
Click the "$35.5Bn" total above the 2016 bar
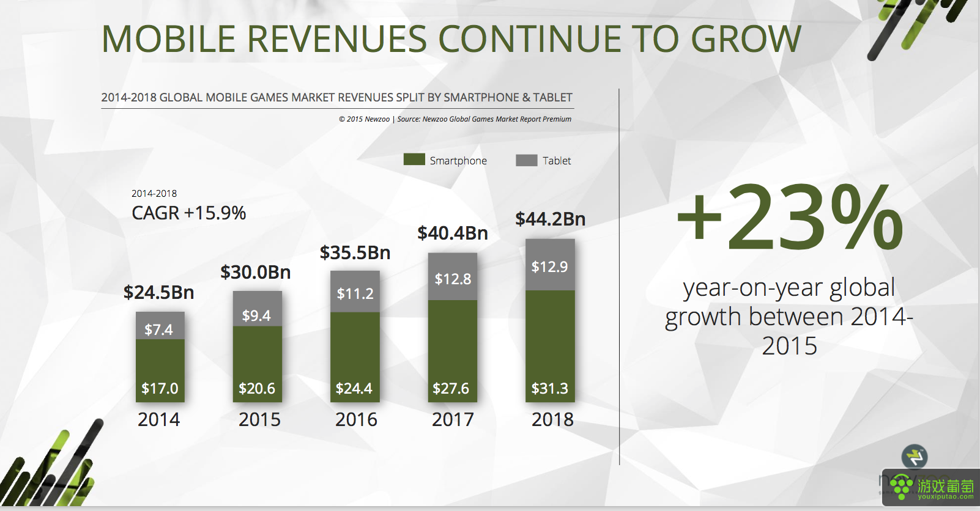(355, 252)
